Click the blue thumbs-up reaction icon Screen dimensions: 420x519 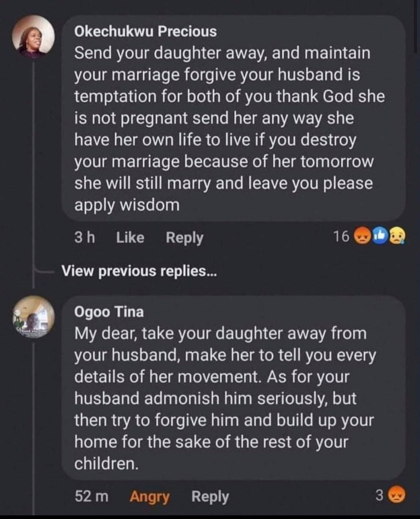click(x=378, y=236)
